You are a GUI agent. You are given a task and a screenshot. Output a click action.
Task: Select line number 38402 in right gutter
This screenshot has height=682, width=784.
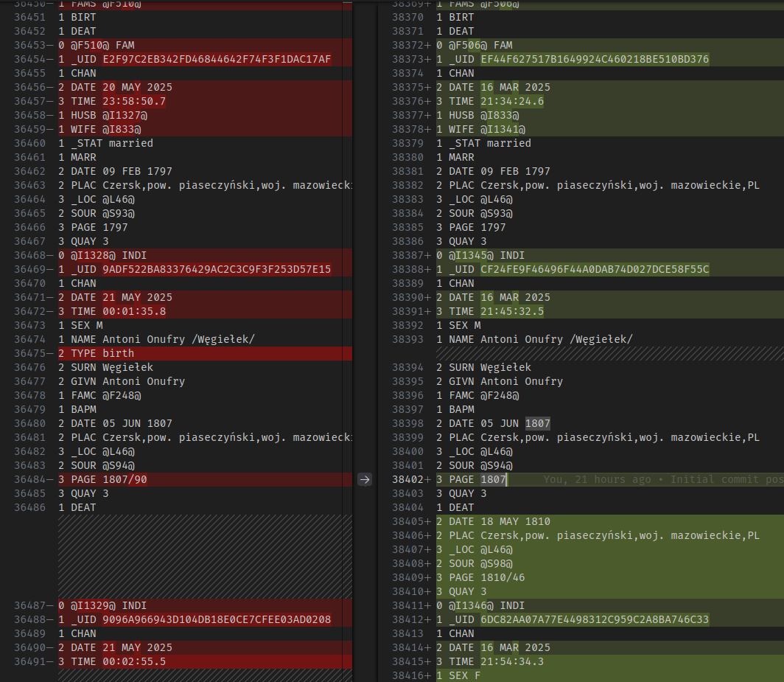click(x=409, y=479)
